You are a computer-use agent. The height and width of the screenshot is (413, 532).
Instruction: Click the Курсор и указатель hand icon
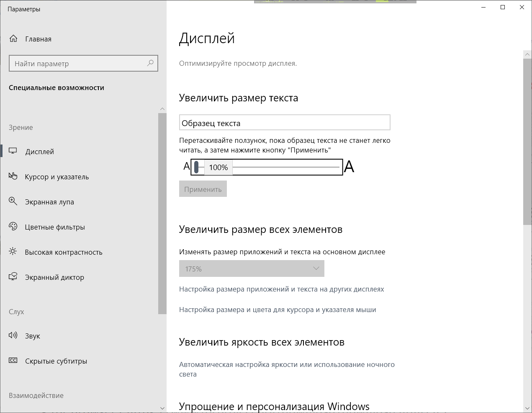pos(13,176)
